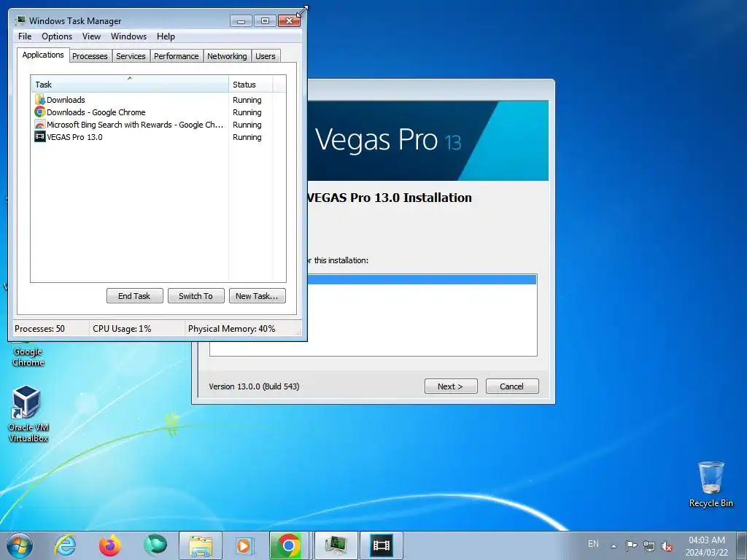Switch to the Networking tab
The height and width of the screenshot is (560, 747).
(227, 56)
